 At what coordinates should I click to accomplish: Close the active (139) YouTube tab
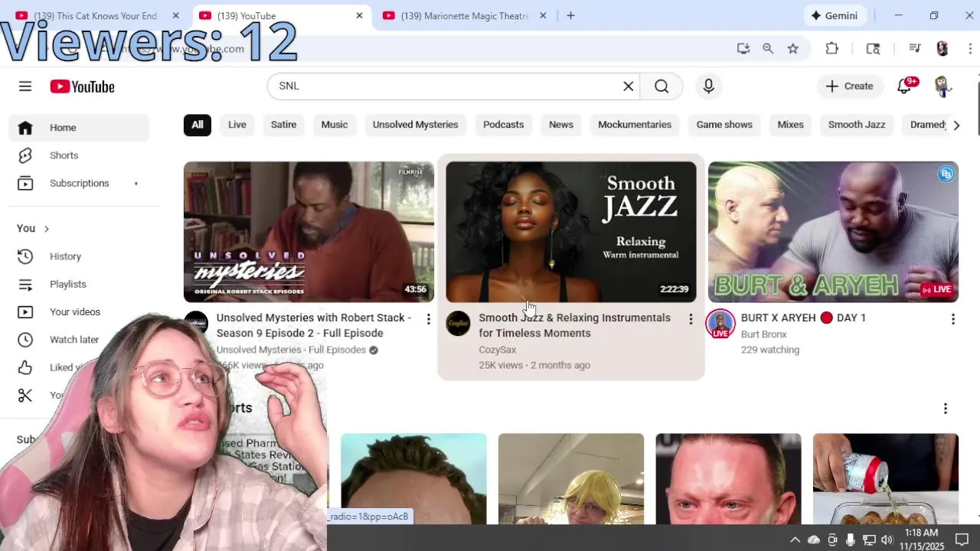click(x=359, y=15)
